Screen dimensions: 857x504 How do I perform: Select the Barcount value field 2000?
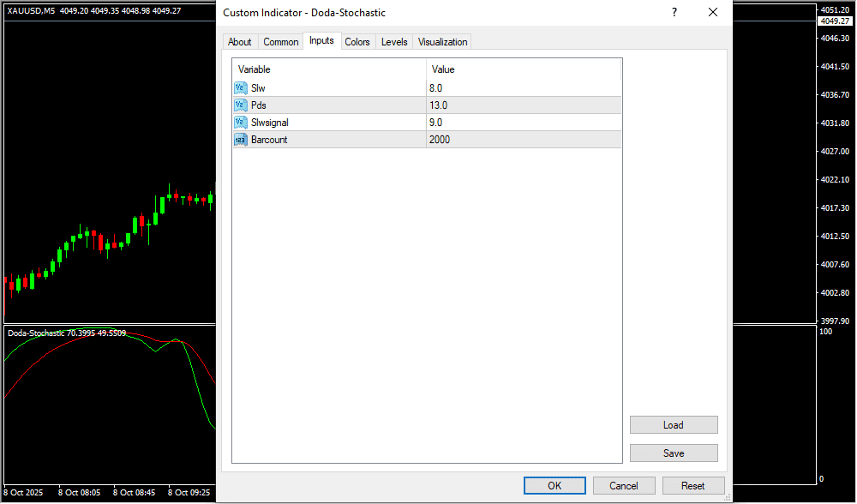pos(523,139)
